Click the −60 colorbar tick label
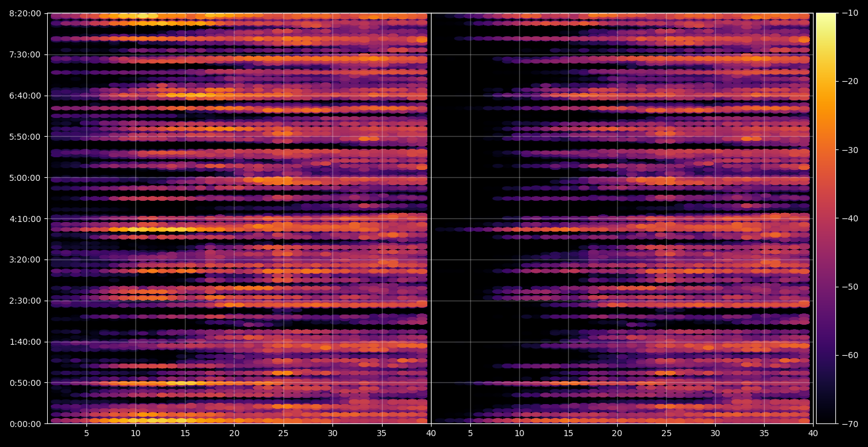This screenshot has width=868, height=447. [x=849, y=355]
